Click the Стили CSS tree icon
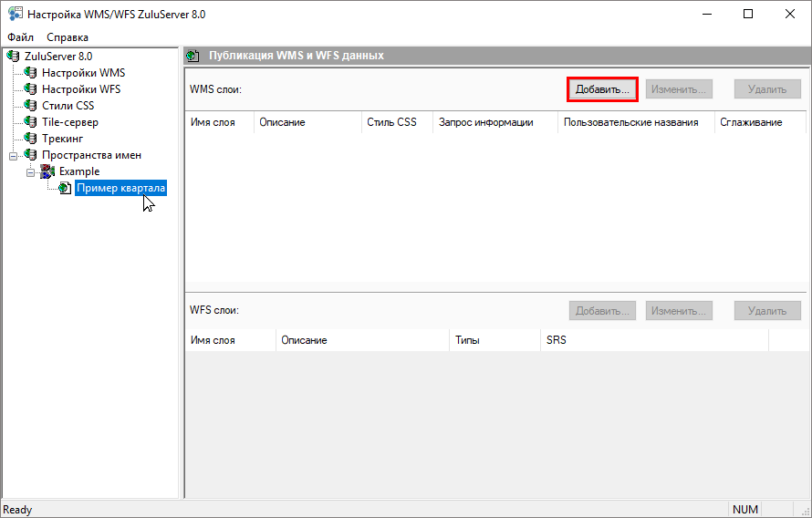This screenshot has width=812, height=518. [31, 106]
